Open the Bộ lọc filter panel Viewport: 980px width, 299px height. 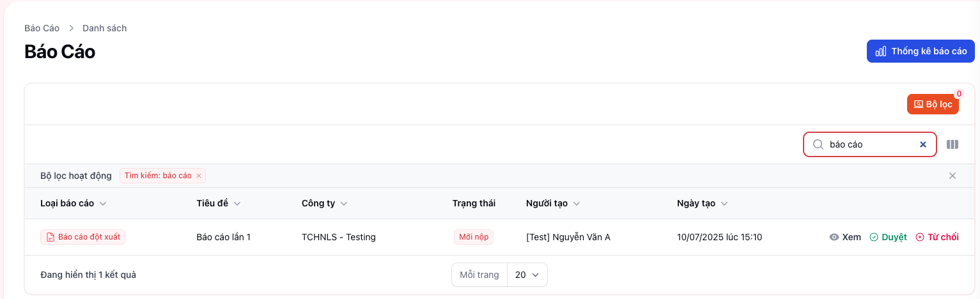933,104
